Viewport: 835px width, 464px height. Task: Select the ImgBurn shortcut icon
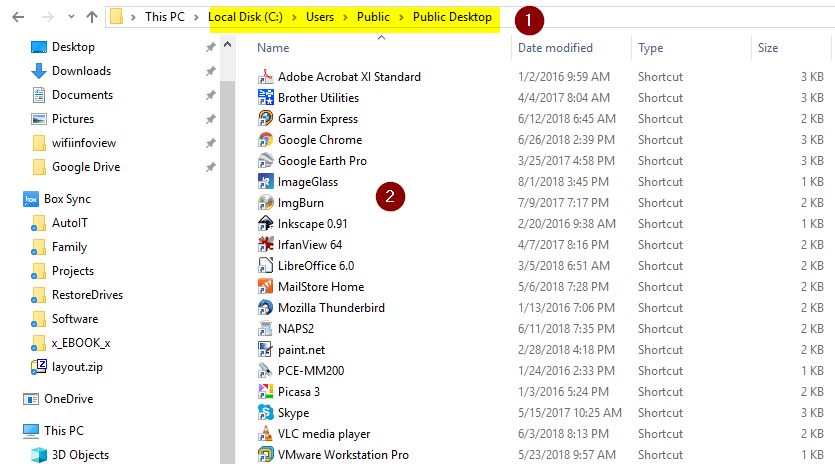click(x=265, y=203)
